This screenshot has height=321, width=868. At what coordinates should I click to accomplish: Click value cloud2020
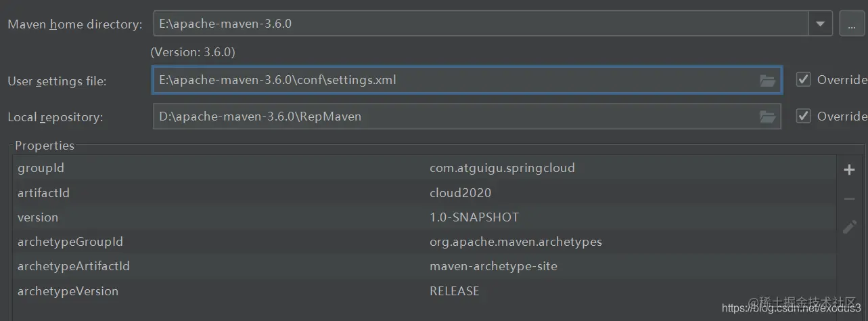point(461,193)
